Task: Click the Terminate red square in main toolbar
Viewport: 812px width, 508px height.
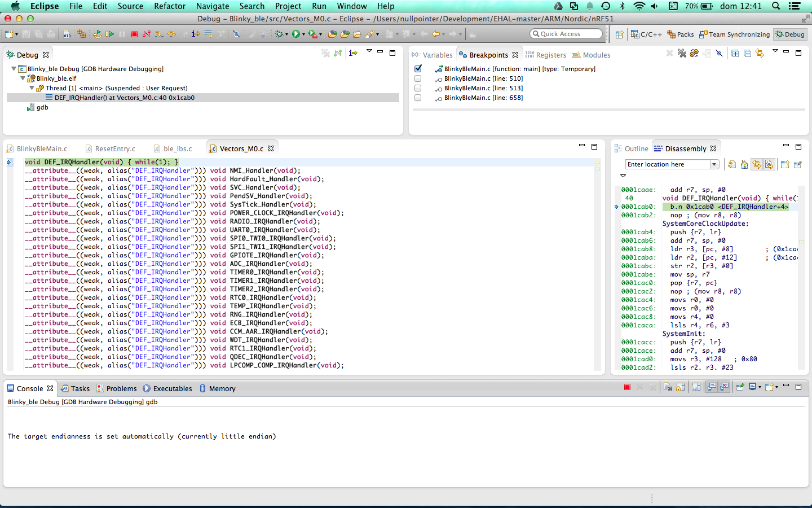Action: (134, 34)
